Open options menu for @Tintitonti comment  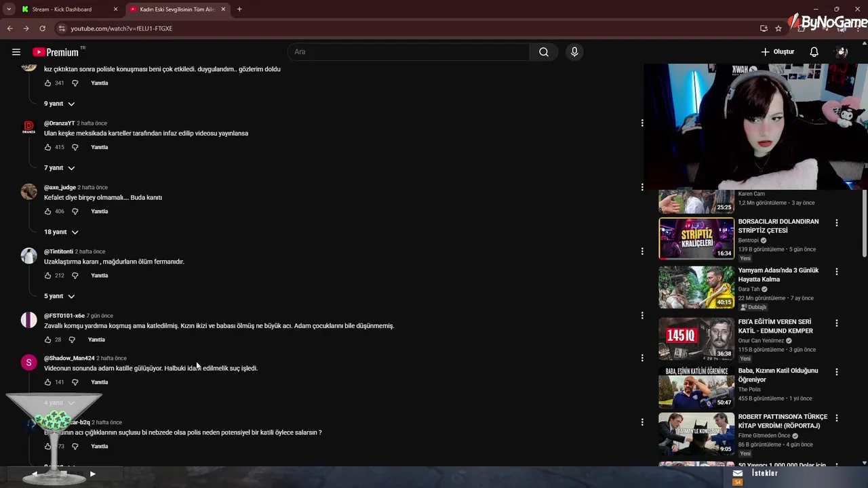coord(642,251)
